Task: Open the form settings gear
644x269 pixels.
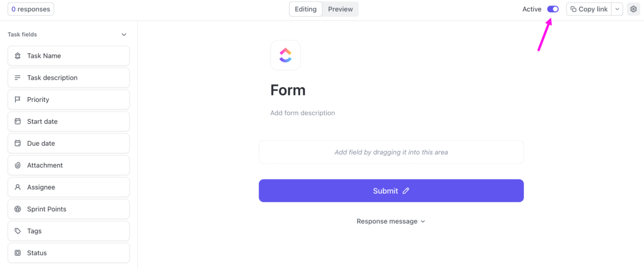Action: pyautogui.click(x=634, y=9)
